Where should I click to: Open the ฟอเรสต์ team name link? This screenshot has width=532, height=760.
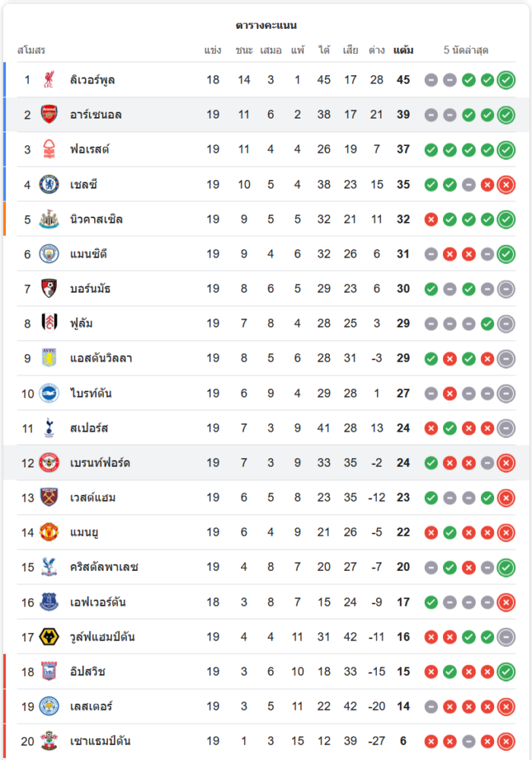[x=90, y=149]
